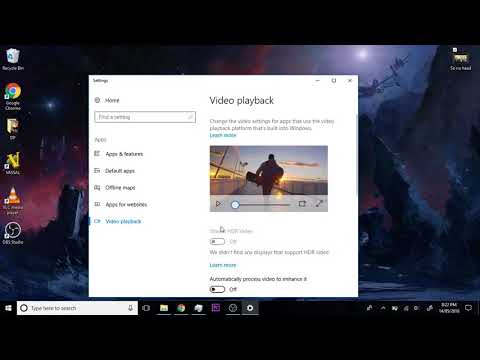
Task: Play the preview video
Action: coord(218,204)
